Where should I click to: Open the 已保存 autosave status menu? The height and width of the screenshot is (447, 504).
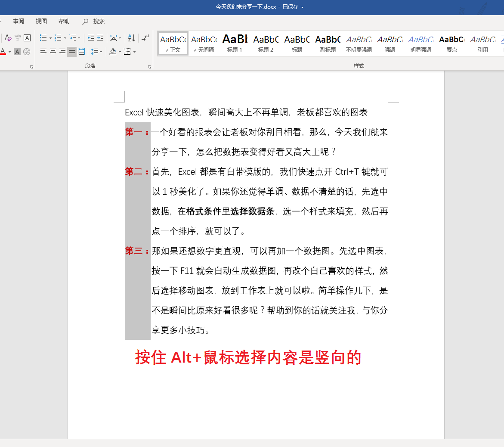(x=292, y=7)
